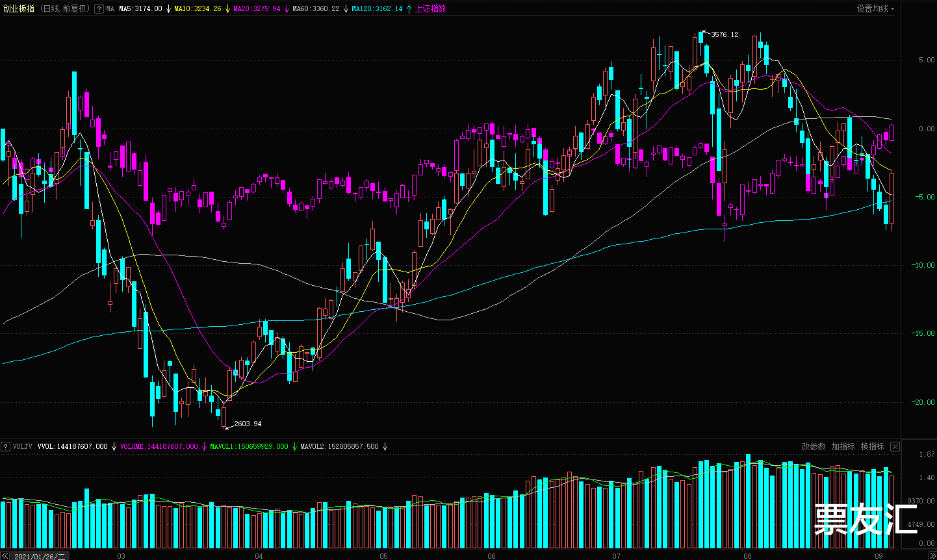The height and width of the screenshot is (560, 937).
Task: Click the MA indicator name label
Action: [x=110, y=9]
